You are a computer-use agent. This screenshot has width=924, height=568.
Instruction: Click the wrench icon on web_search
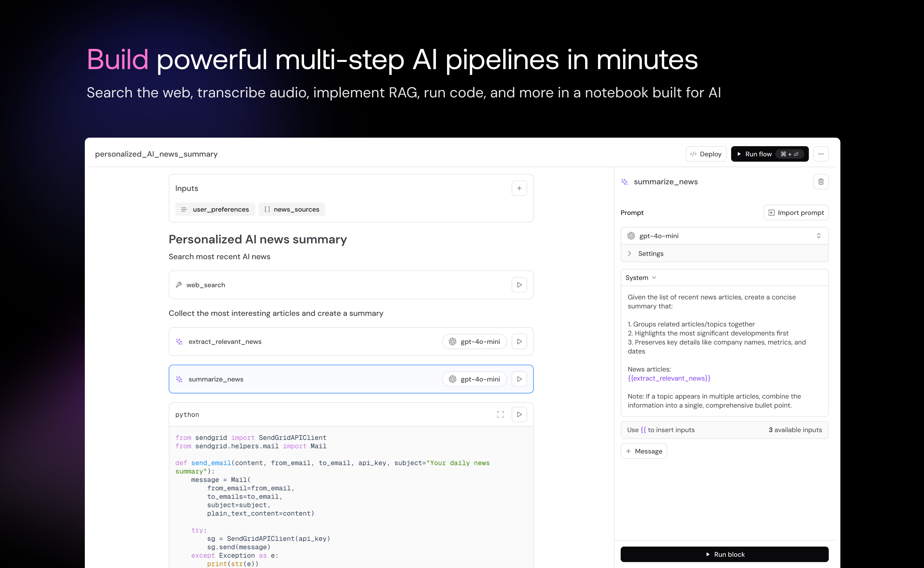click(x=179, y=285)
